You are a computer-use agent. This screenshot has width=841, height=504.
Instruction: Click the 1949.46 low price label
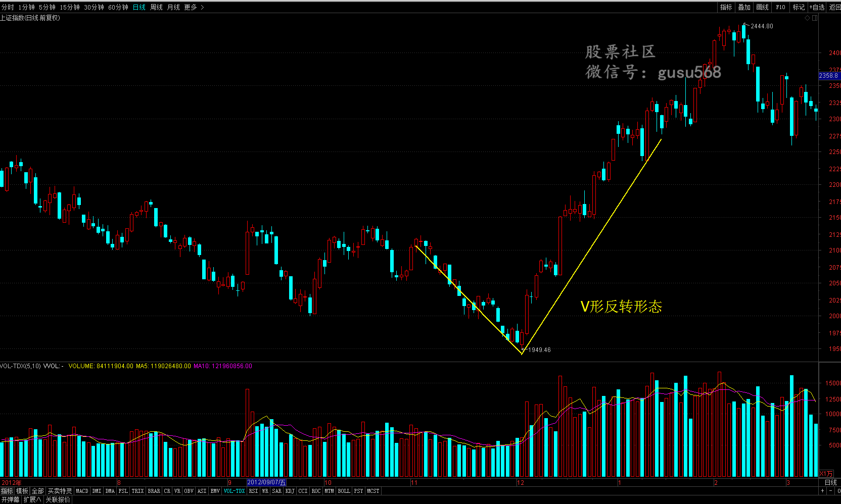coord(540,349)
